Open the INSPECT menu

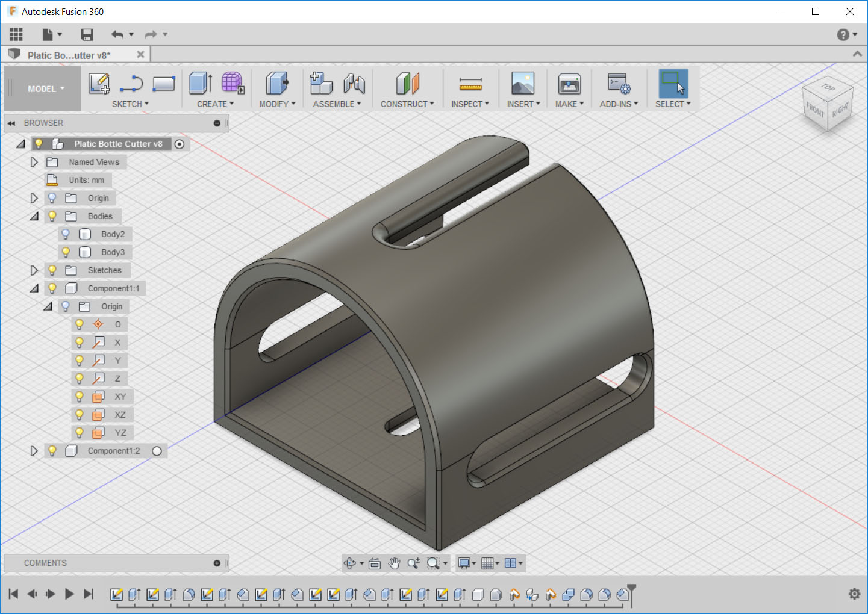pos(470,104)
